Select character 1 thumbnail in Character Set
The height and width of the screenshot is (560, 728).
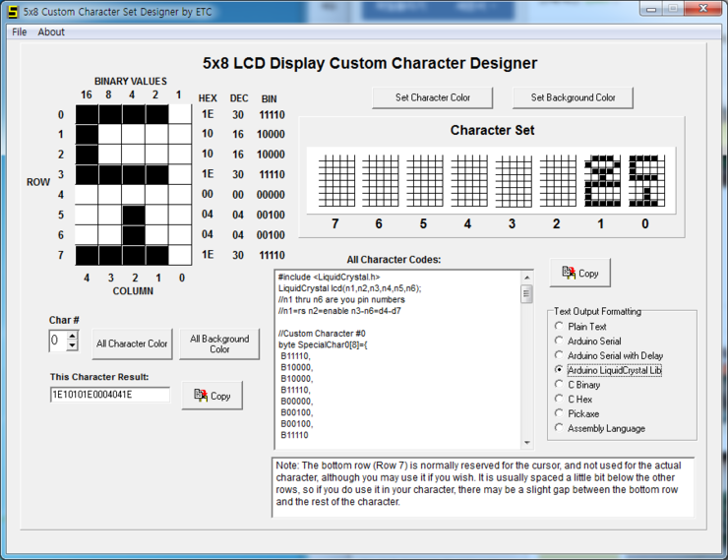pyautogui.click(x=601, y=181)
